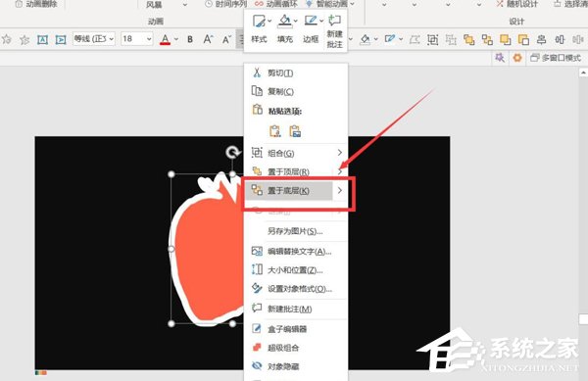
Task: Open the font color dropdown arrow
Action: tap(176, 39)
